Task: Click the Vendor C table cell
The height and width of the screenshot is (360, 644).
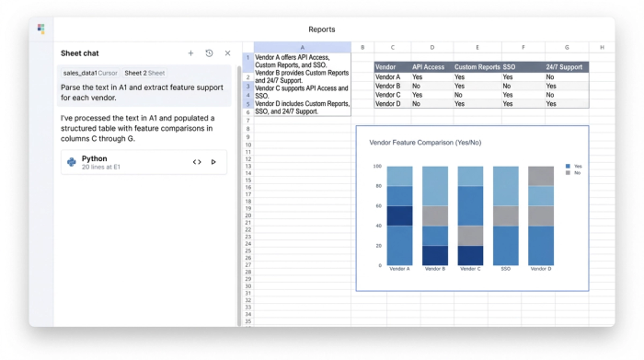Action: (392, 95)
